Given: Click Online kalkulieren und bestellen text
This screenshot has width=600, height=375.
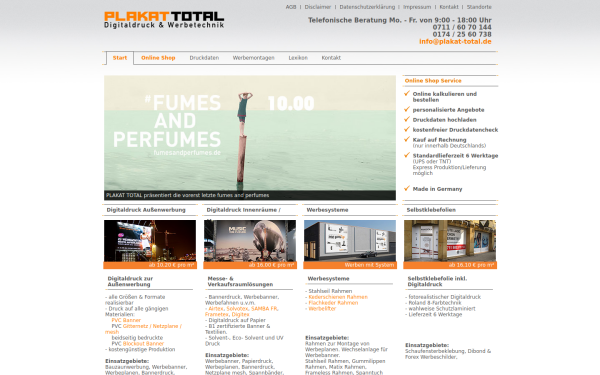Looking at the screenshot, I should click(445, 97).
